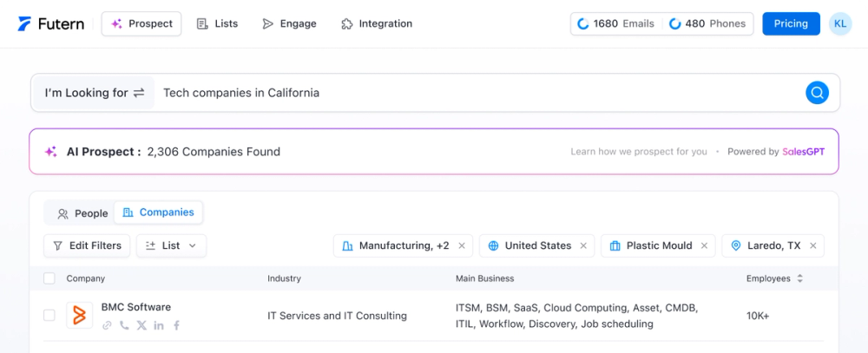Screen dimensions: 868x353
Task: Click the search query input field
Action: (x=477, y=93)
